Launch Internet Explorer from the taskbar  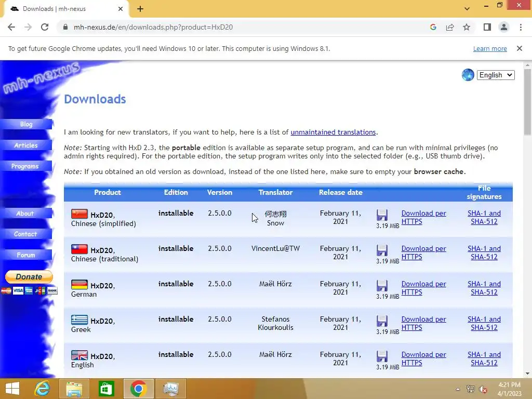click(x=43, y=389)
